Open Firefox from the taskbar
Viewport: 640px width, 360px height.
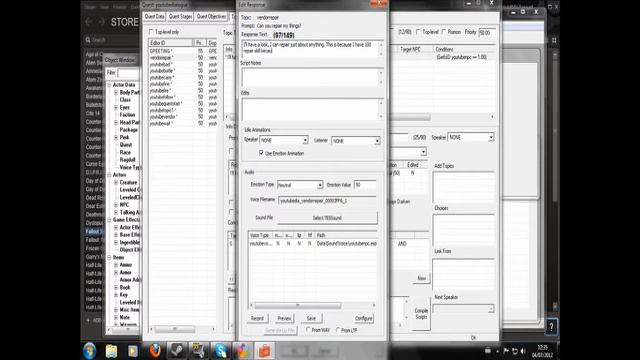[x=155, y=351]
